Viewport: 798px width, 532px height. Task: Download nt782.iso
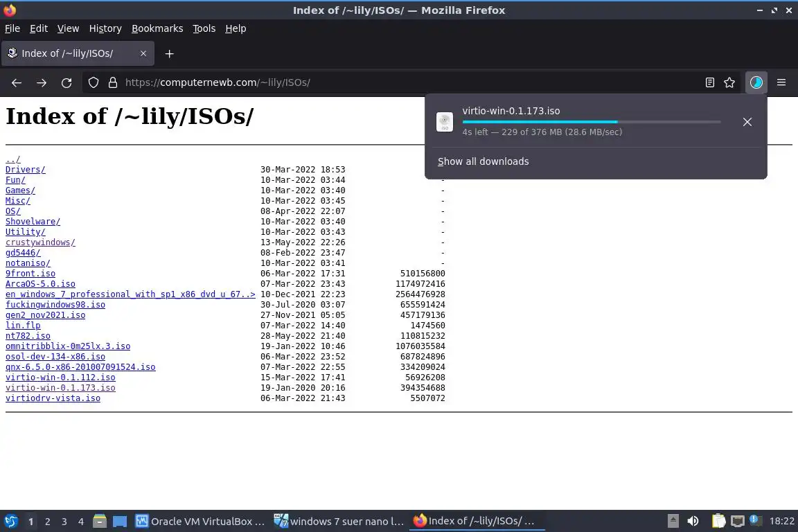(28, 336)
